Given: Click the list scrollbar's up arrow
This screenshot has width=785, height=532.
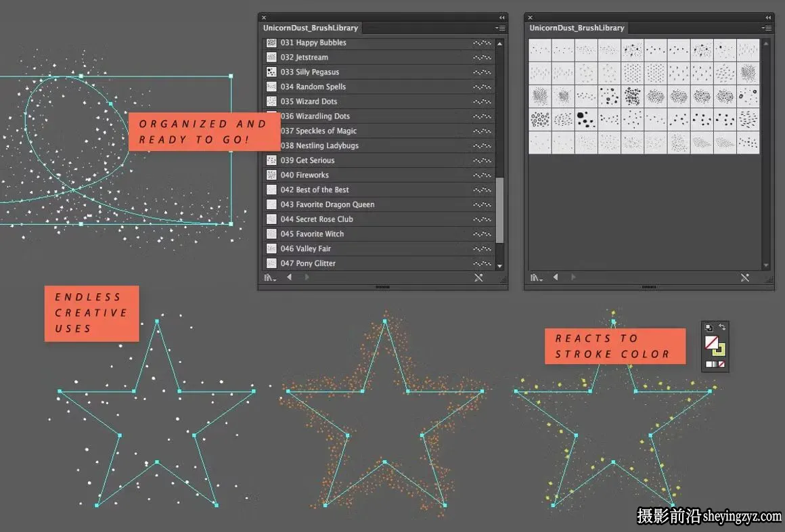Looking at the screenshot, I should 499,44.
